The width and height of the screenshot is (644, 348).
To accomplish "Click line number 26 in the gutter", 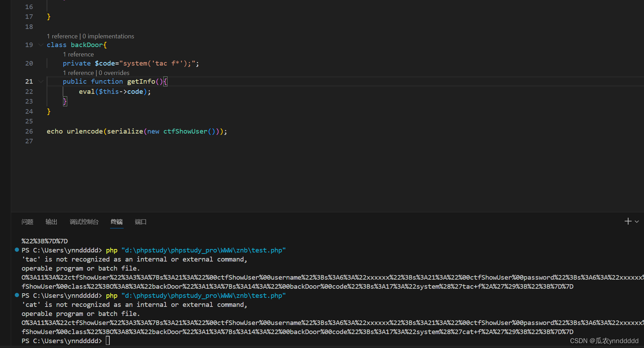I will pos(29,131).
